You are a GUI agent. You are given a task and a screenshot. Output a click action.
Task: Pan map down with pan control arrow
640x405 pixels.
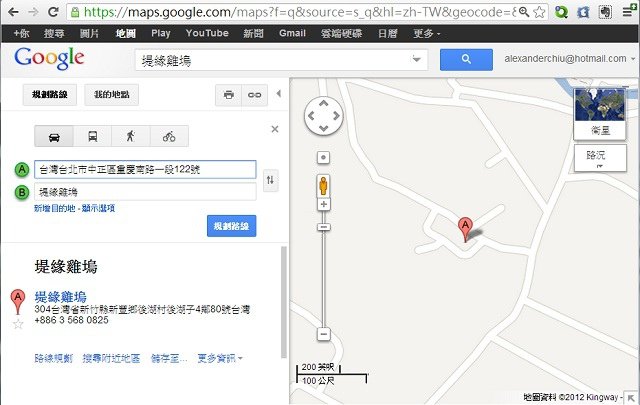[x=324, y=128]
